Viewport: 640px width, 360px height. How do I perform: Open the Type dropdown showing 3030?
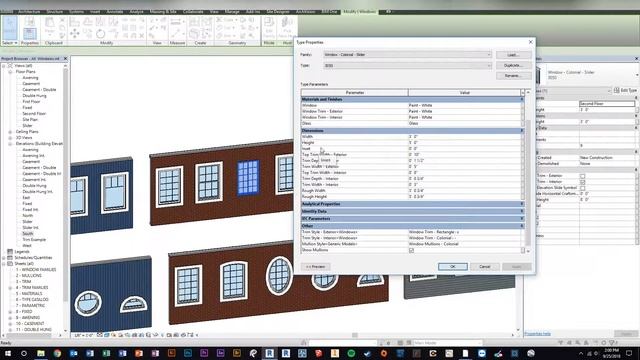[x=407, y=65]
